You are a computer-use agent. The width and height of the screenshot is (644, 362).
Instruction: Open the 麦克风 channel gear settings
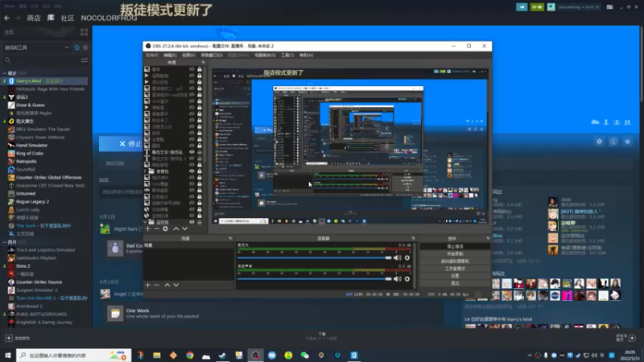pyautogui.click(x=407, y=257)
